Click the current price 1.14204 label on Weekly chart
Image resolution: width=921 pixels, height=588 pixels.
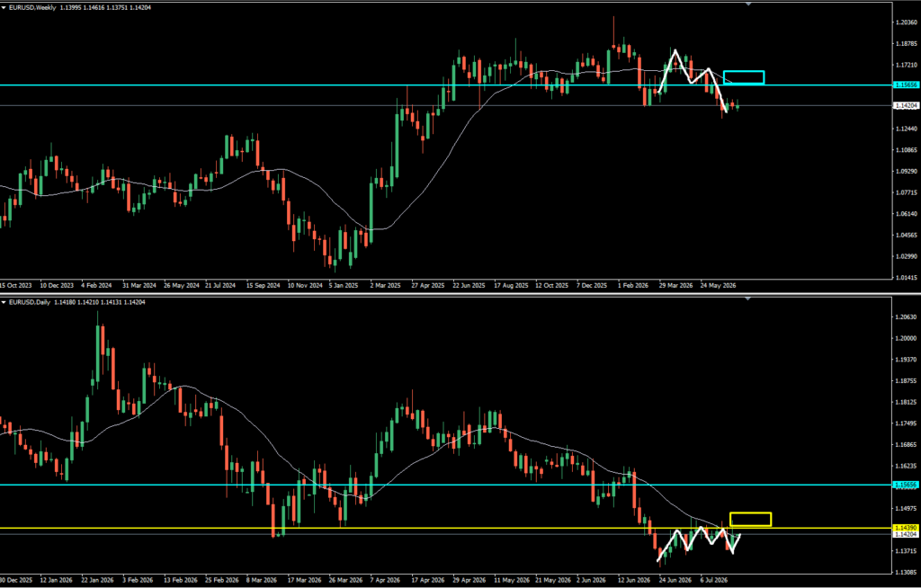pyautogui.click(x=906, y=106)
